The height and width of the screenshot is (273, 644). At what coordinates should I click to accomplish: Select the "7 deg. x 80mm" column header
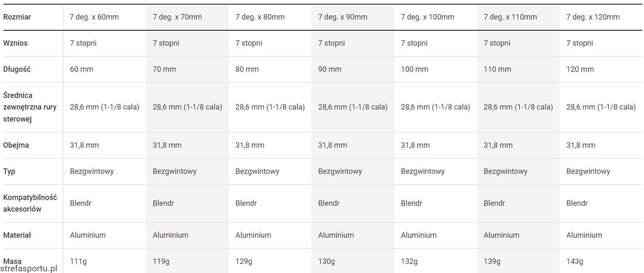260,17
